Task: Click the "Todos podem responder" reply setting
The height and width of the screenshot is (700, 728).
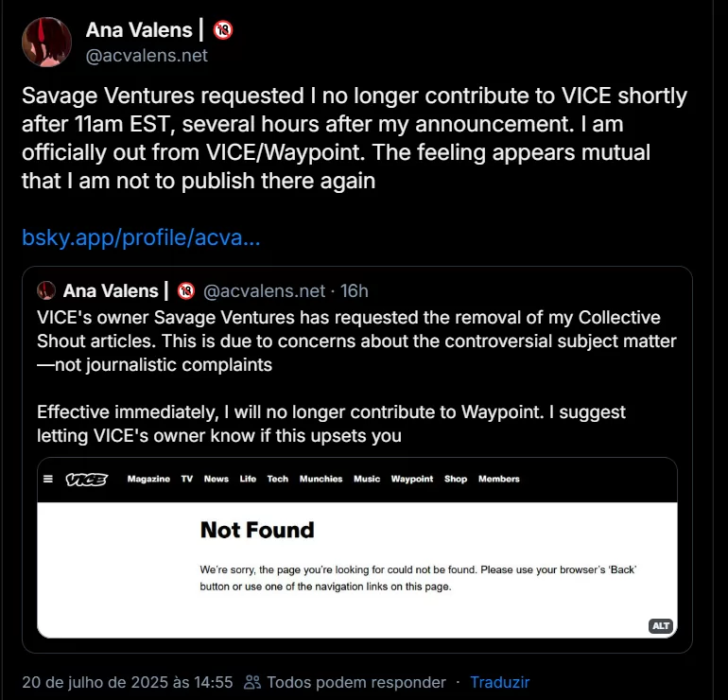Action: (x=355, y=682)
